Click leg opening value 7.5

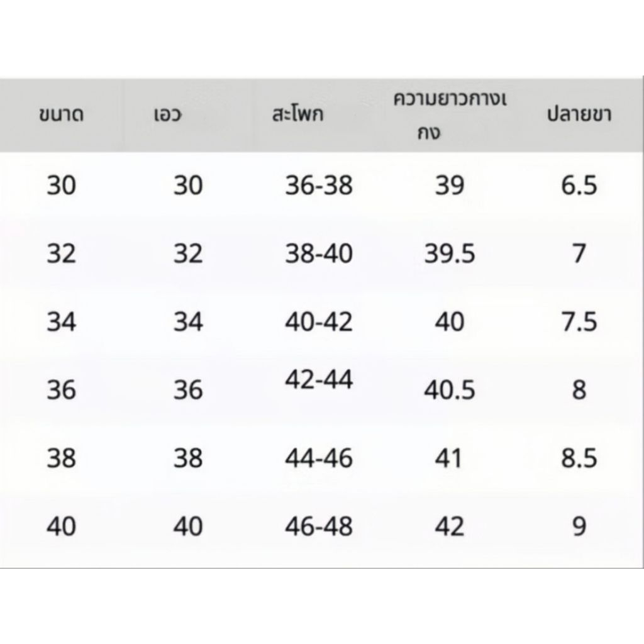[579, 321]
